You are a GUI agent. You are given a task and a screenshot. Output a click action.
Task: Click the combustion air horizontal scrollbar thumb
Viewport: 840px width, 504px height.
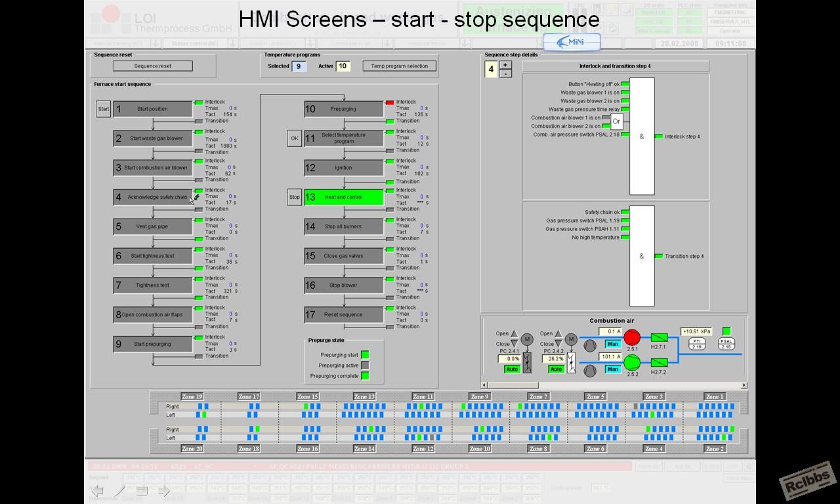513,385
